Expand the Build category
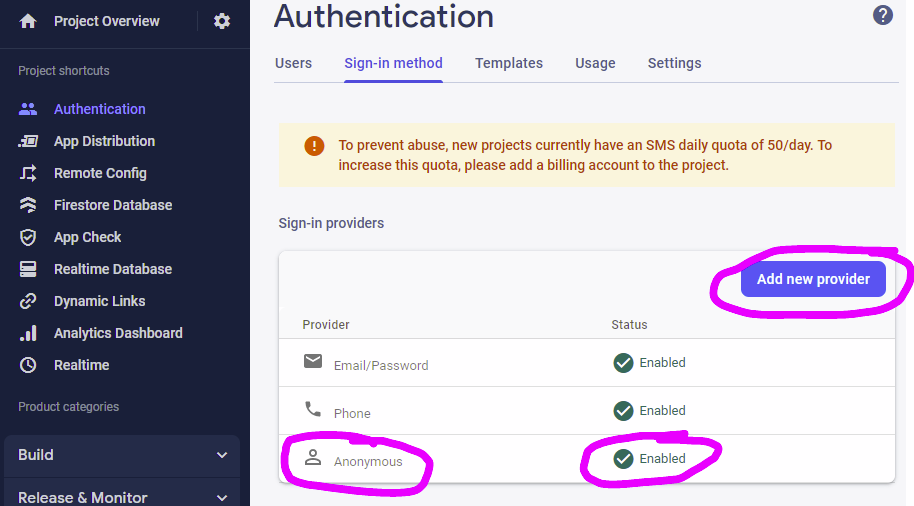The image size is (914, 506). click(x=122, y=455)
